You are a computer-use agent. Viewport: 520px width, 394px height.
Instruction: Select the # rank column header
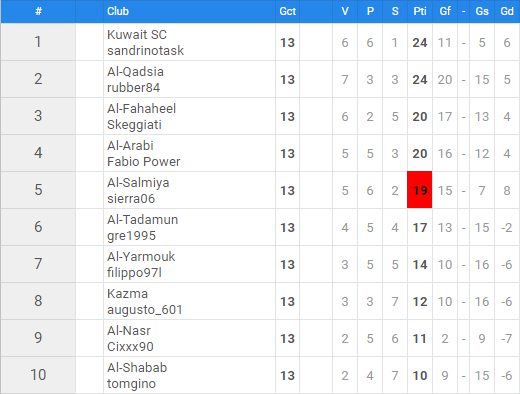tap(38, 11)
